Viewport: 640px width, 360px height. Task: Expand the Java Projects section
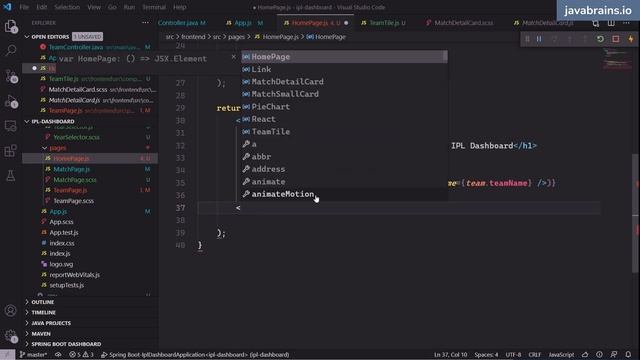90,323
